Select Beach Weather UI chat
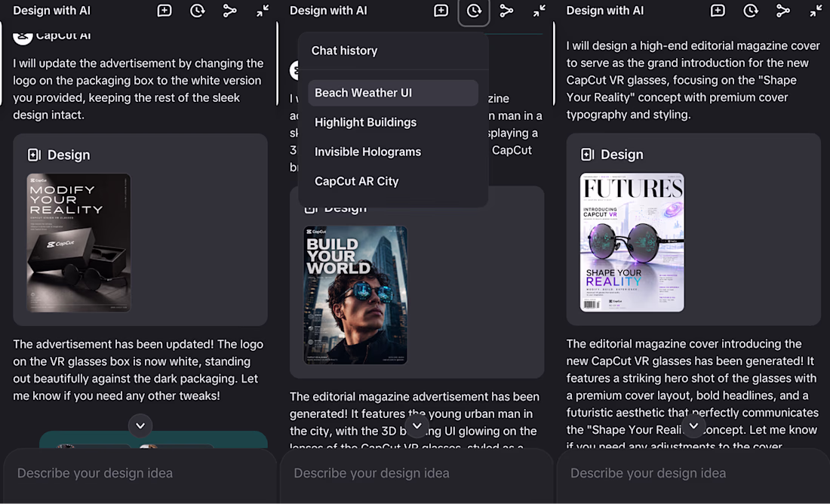The image size is (830, 504). (x=393, y=93)
